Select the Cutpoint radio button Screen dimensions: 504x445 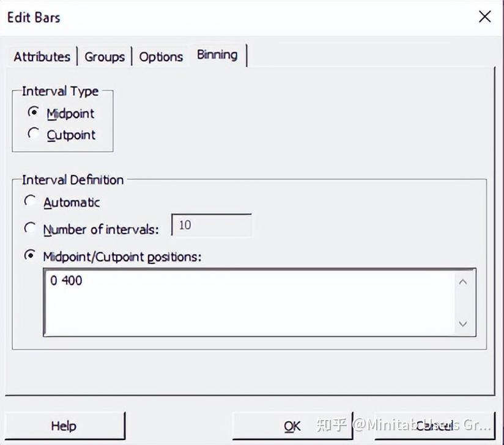34,134
